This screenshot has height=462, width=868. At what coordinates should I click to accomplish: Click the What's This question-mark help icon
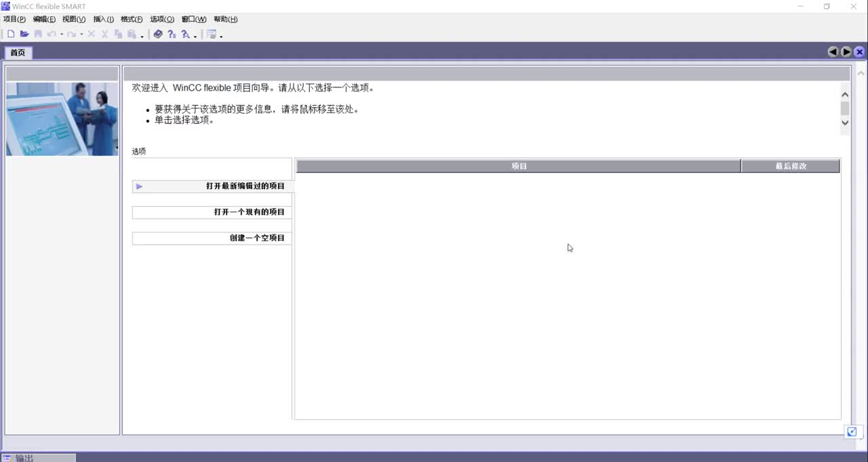[172, 34]
